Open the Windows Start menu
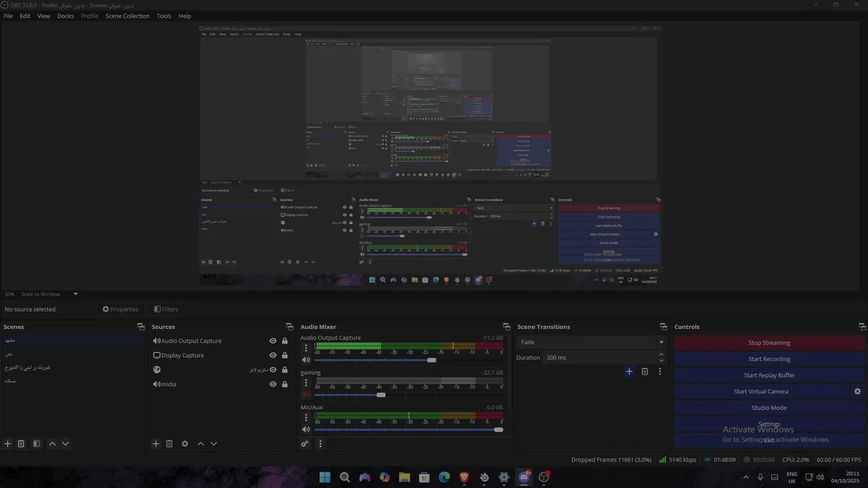This screenshot has height=488, width=868. [325, 477]
